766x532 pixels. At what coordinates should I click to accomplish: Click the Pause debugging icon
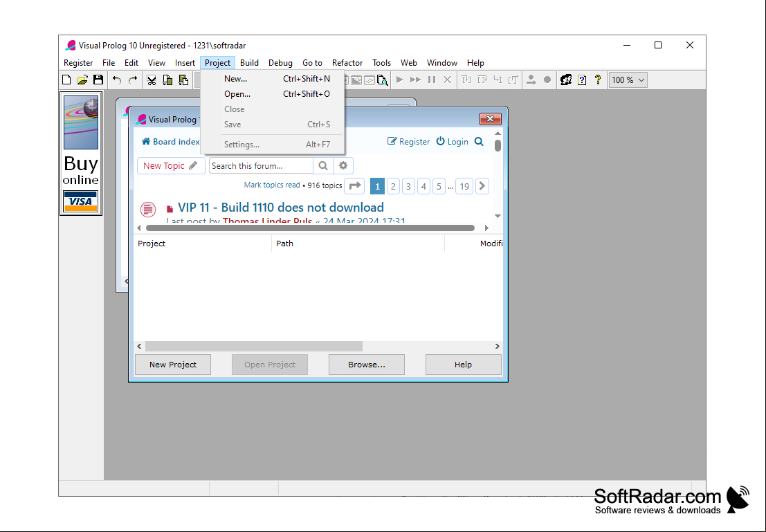[432, 80]
